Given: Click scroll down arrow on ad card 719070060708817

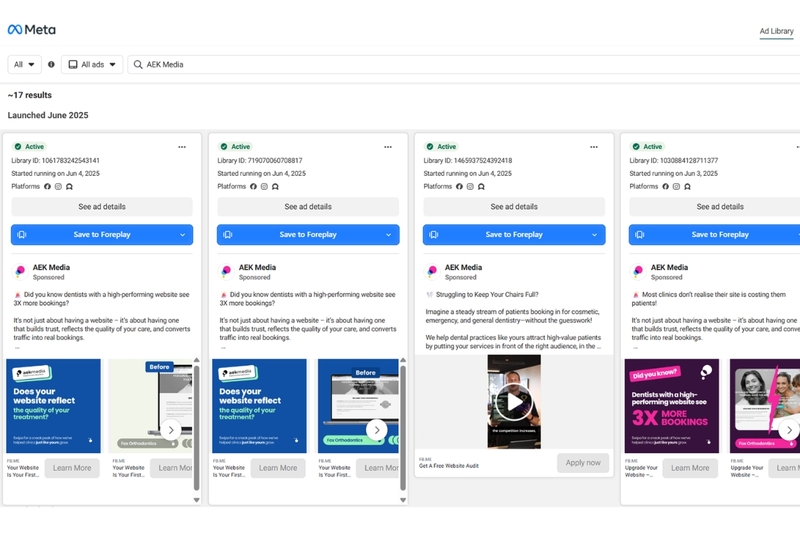Looking at the screenshot, I should pos(403,500).
